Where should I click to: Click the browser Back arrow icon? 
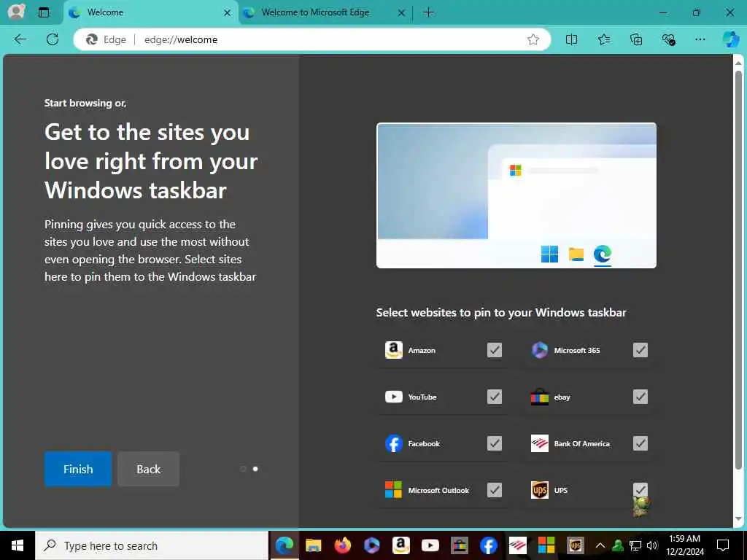click(x=20, y=39)
